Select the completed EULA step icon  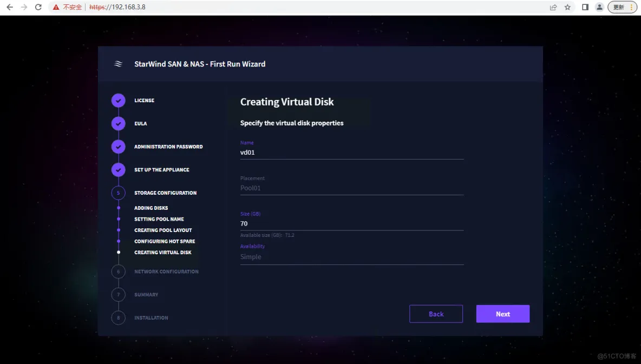(x=118, y=123)
